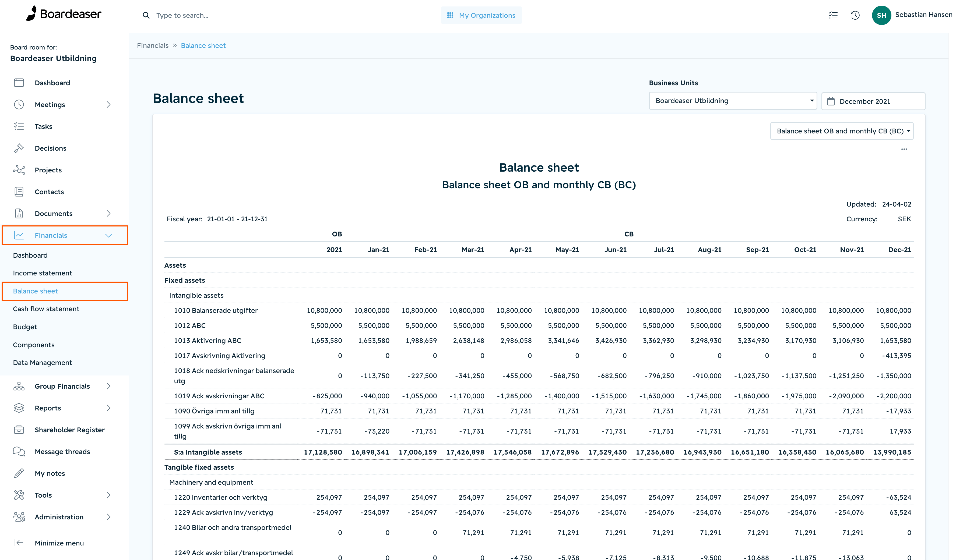Select the Financials chart icon
This screenshot has width=956, height=560.
pos(19,235)
